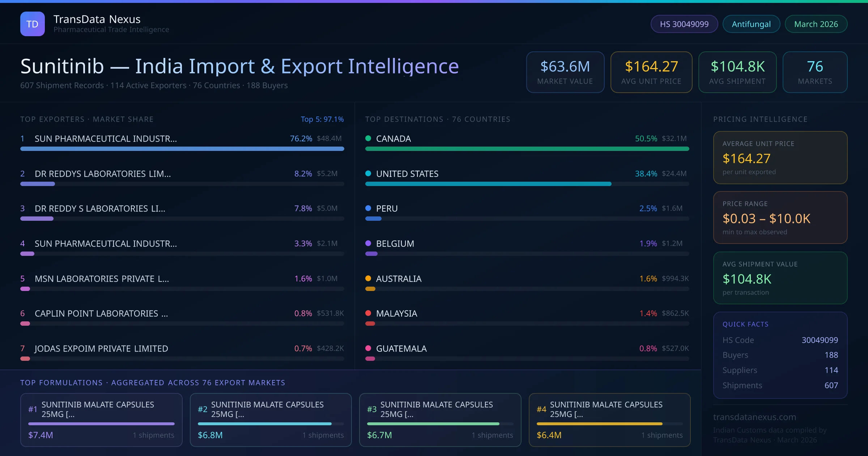Image resolution: width=868 pixels, height=456 pixels.
Task: Click the green dot beside CANADA
Action: point(368,138)
